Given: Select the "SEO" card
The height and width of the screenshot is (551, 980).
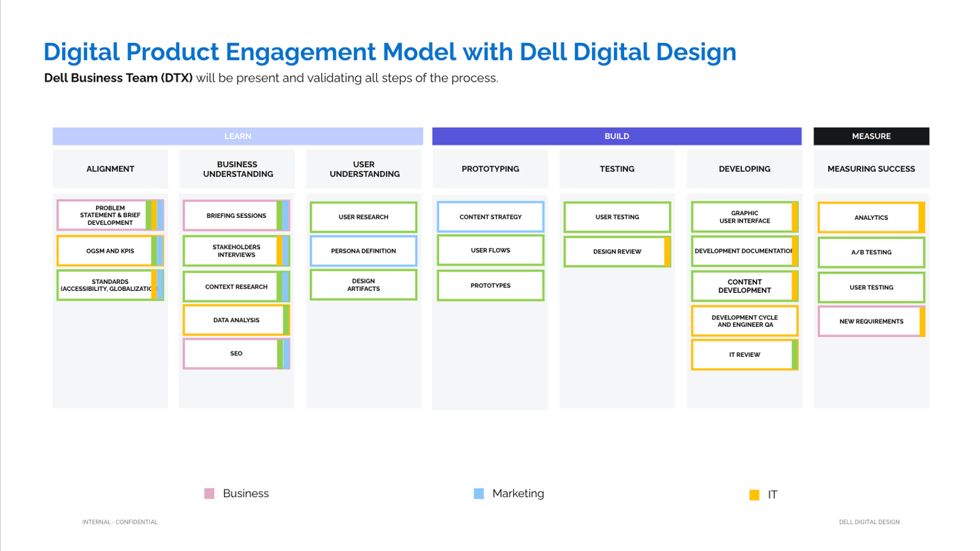Looking at the screenshot, I should [x=236, y=353].
